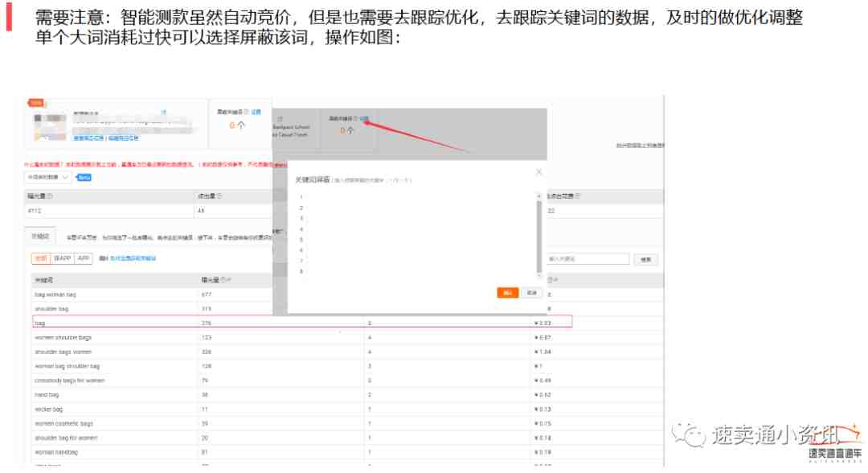Select the orange 'All' filter tab
868x473 pixels.
click(x=40, y=258)
